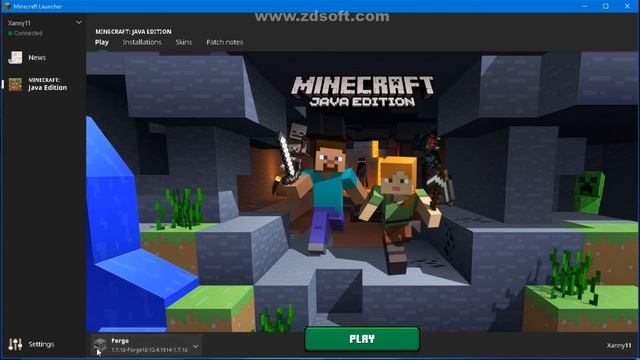Click the Minecraft Java Edition artwork banner

point(362,192)
